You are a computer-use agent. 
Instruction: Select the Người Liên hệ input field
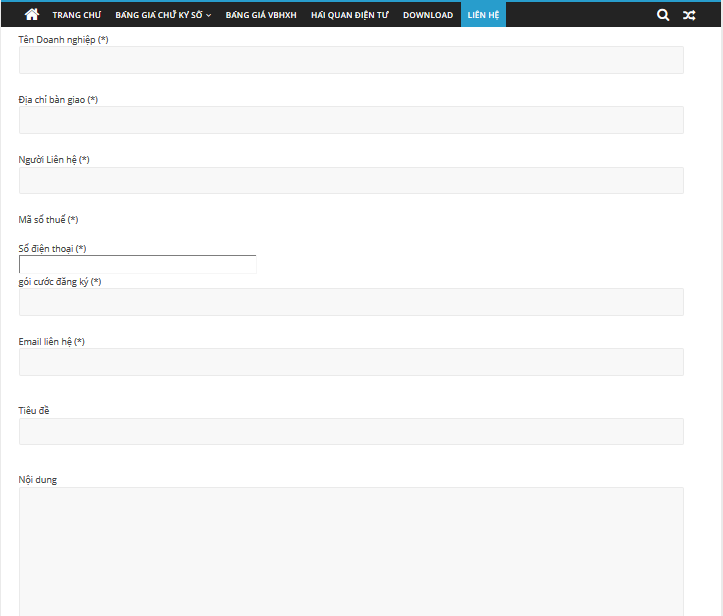point(351,180)
